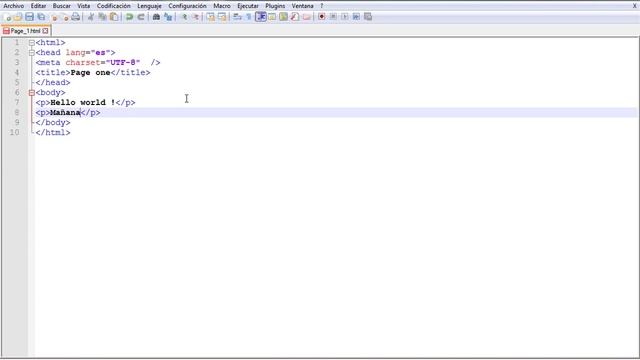The height and width of the screenshot is (360, 640).
Task: Show the document map icon
Action: pyautogui.click(x=283, y=17)
